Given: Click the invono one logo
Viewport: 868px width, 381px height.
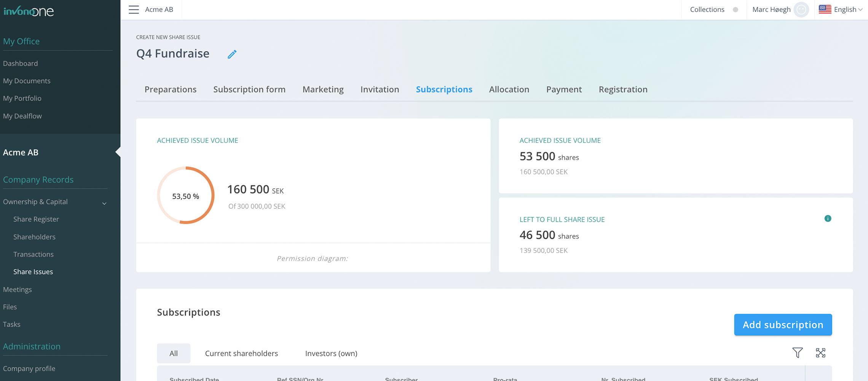Looking at the screenshot, I should [29, 11].
